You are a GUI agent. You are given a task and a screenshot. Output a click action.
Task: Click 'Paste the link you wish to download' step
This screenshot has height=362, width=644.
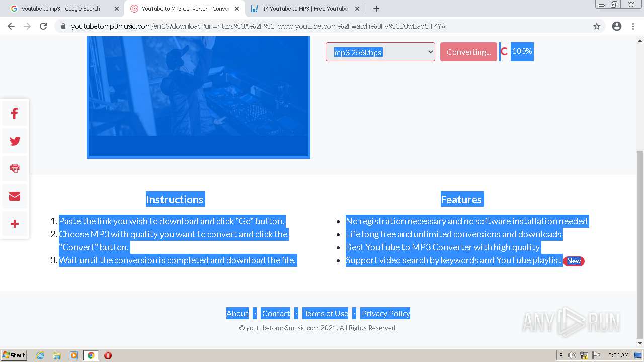point(172,221)
